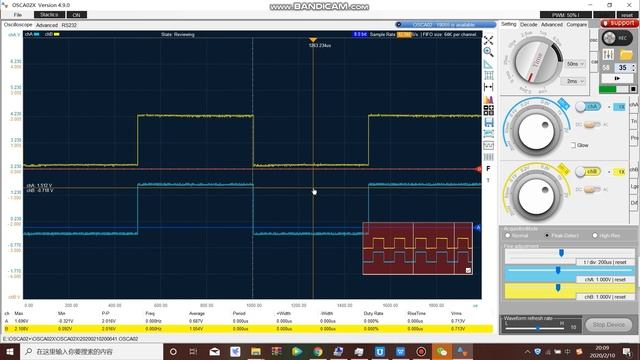Click the waveform stretch icon below save

coord(488,133)
